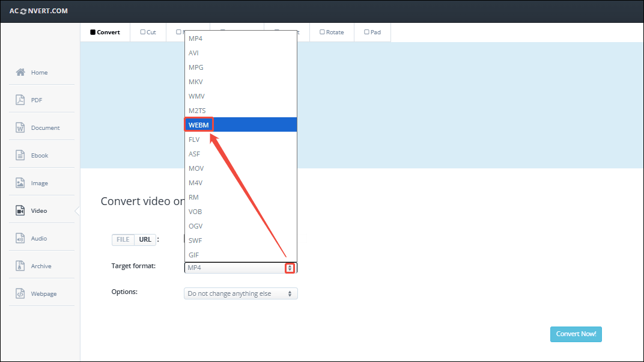This screenshot has width=644, height=362.
Task: Switch input mode to URL
Action: (145, 239)
